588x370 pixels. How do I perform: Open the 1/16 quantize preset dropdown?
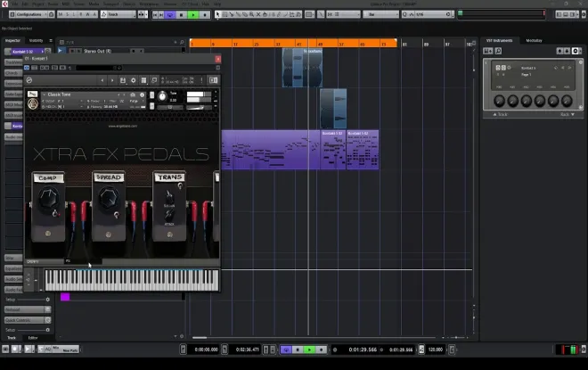(428, 14)
